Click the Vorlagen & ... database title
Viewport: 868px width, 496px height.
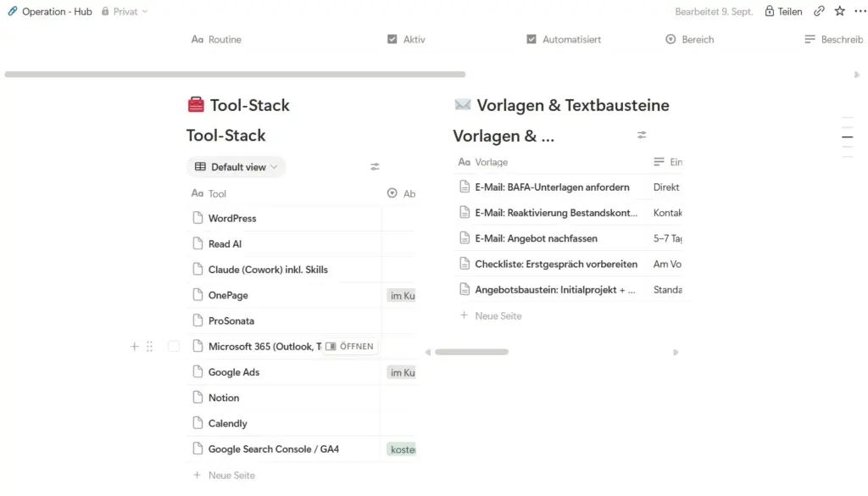pos(504,136)
